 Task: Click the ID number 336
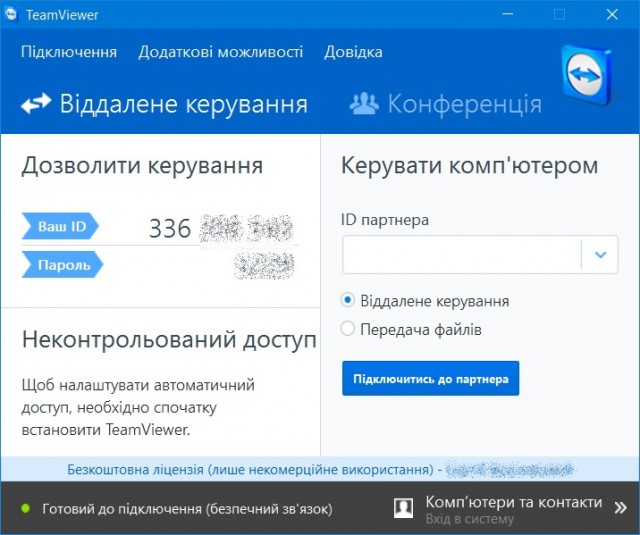(170, 228)
